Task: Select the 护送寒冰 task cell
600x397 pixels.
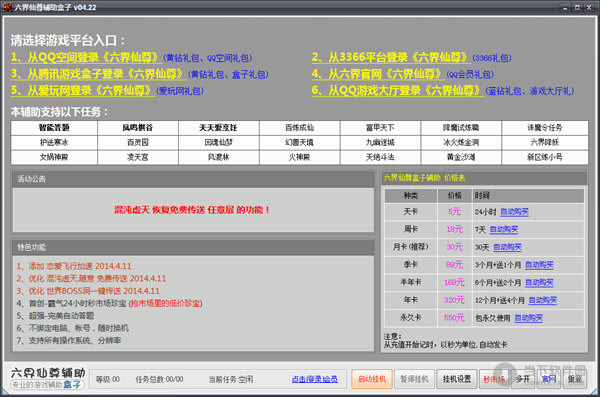Action: click(54, 142)
